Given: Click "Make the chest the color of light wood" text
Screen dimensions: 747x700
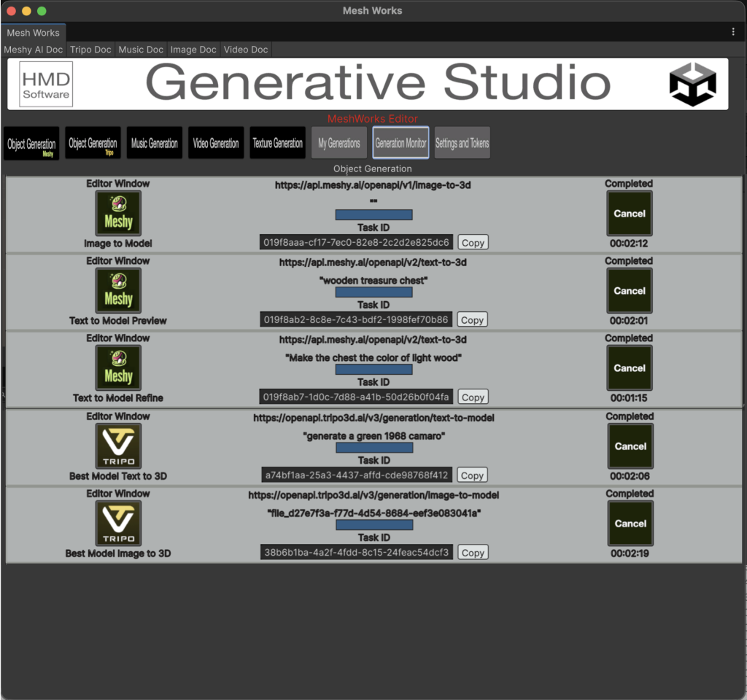Looking at the screenshot, I should point(373,357).
